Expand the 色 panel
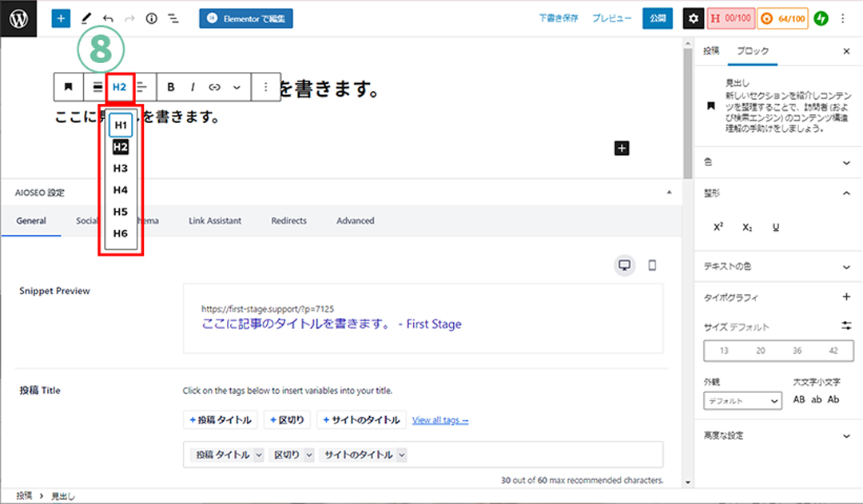This screenshot has height=504, width=863. point(846,162)
